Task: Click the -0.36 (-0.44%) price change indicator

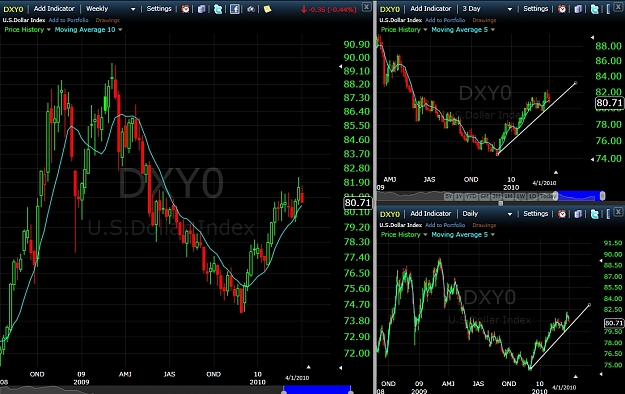Action: [x=329, y=9]
